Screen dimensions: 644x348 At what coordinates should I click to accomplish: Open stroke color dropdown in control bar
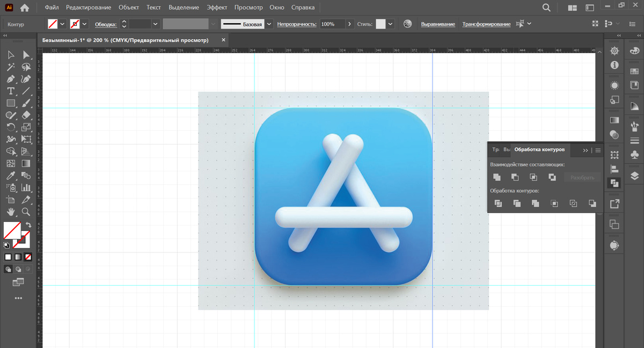pyautogui.click(x=85, y=24)
